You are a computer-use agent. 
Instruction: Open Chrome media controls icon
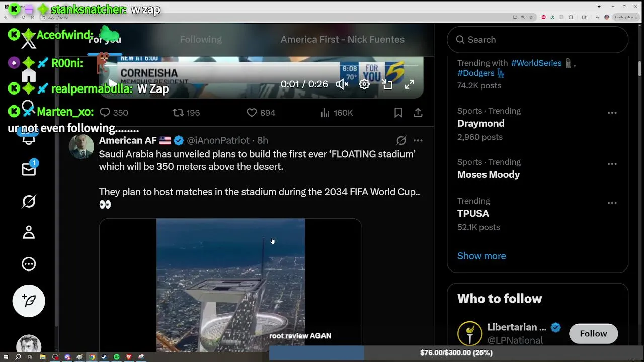coord(598,17)
